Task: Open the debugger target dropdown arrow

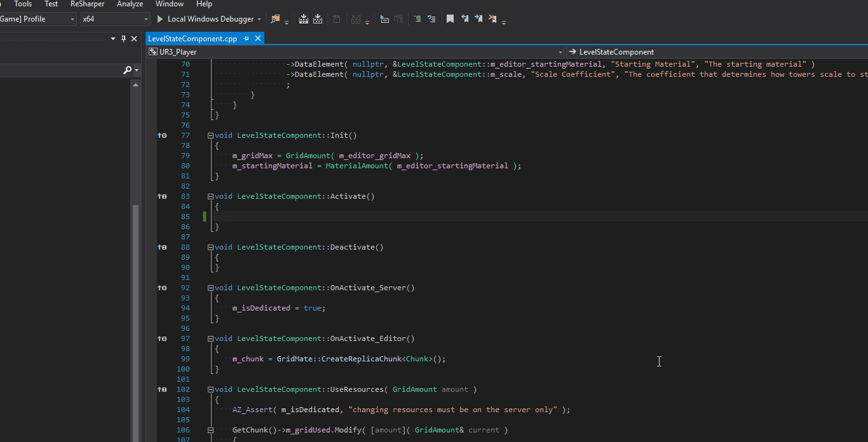Action: pyautogui.click(x=259, y=19)
